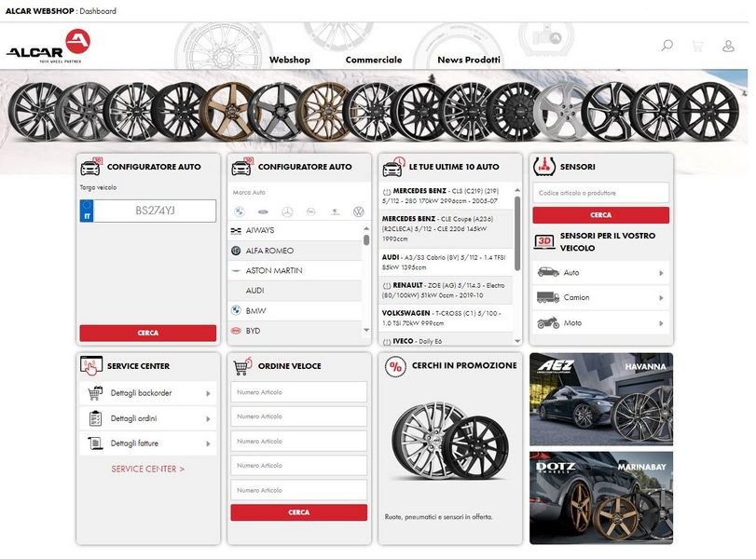Select BMW in the brand list
Image resolution: width=756 pixels, height=559 pixels.
tap(296, 311)
